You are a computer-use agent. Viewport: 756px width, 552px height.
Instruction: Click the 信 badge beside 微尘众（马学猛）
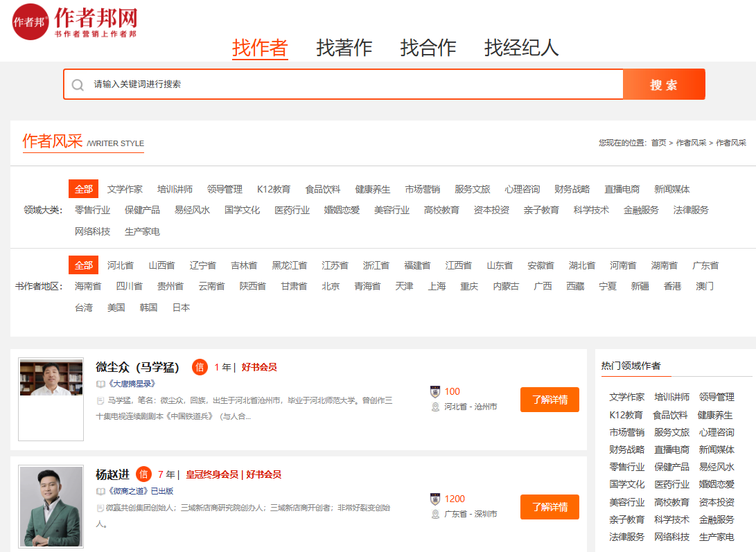coord(200,367)
